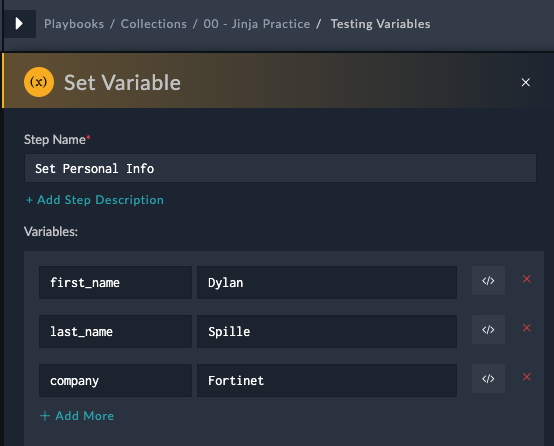Image resolution: width=554 pixels, height=446 pixels.
Task: Click the orange Set Variable step icon
Action: pyautogui.click(x=39, y=82)
